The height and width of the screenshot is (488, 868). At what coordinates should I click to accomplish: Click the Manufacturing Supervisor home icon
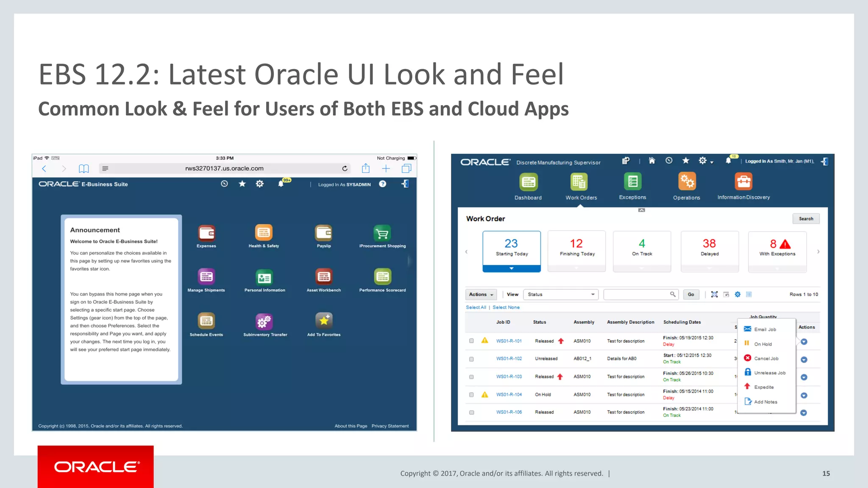coord(652,161)
